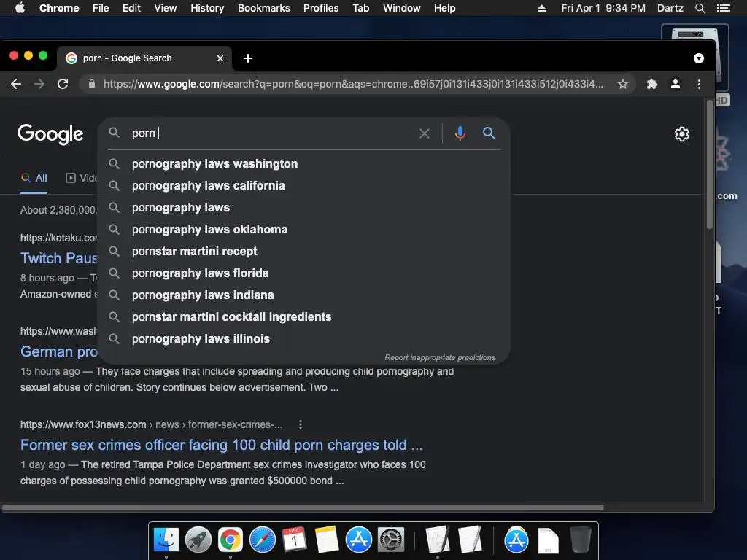
Task: Click the date and time in menu bar
Action: point(603,8)
